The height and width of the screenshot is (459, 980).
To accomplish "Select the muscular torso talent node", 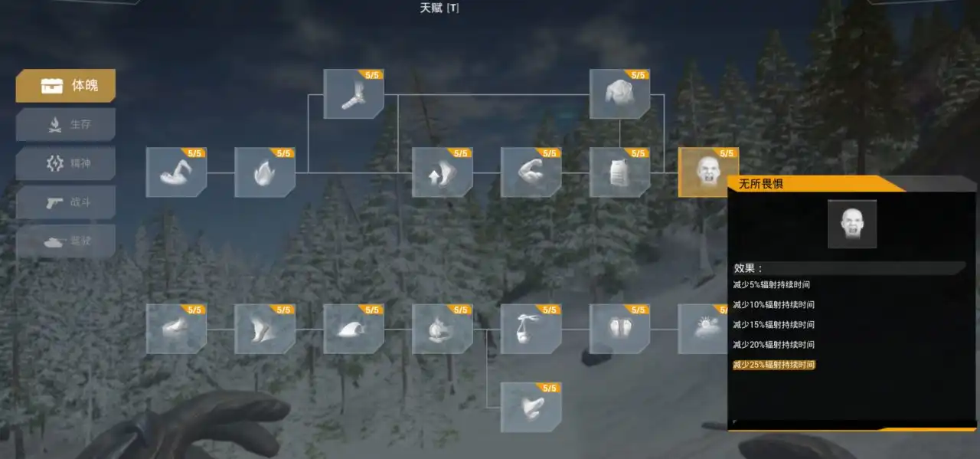I will click(620, 94).
